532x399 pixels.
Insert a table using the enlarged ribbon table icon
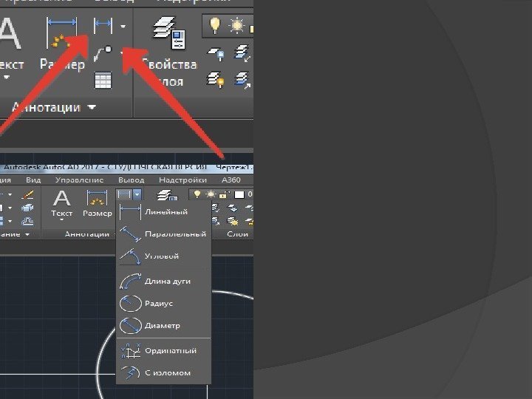click(x=103, y=80)
